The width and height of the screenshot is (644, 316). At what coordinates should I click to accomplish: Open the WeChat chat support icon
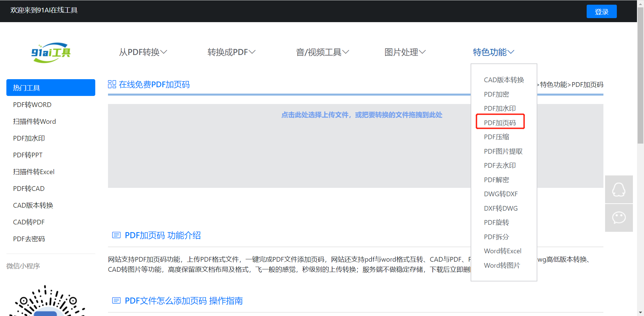pyautogui.click(x=619, y=218)
